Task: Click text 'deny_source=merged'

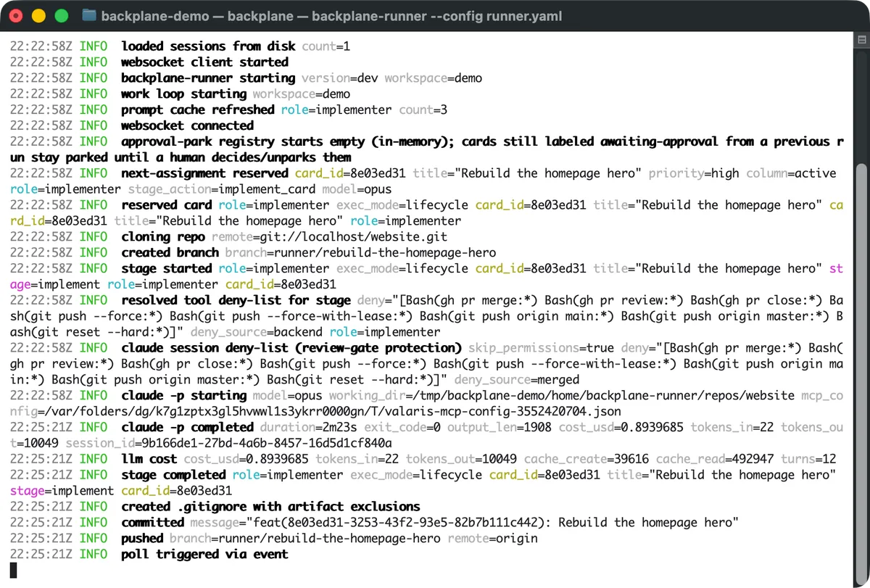Action: (x=518, y=381)
